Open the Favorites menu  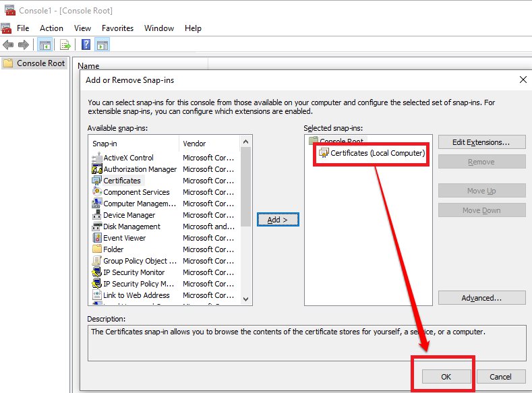[x=117, y=28]
